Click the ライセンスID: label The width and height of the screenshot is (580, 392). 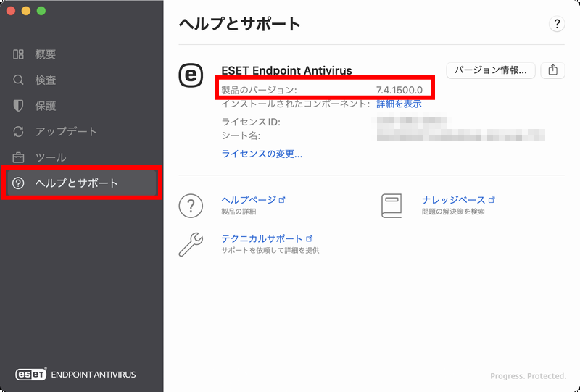pos(251,122)
